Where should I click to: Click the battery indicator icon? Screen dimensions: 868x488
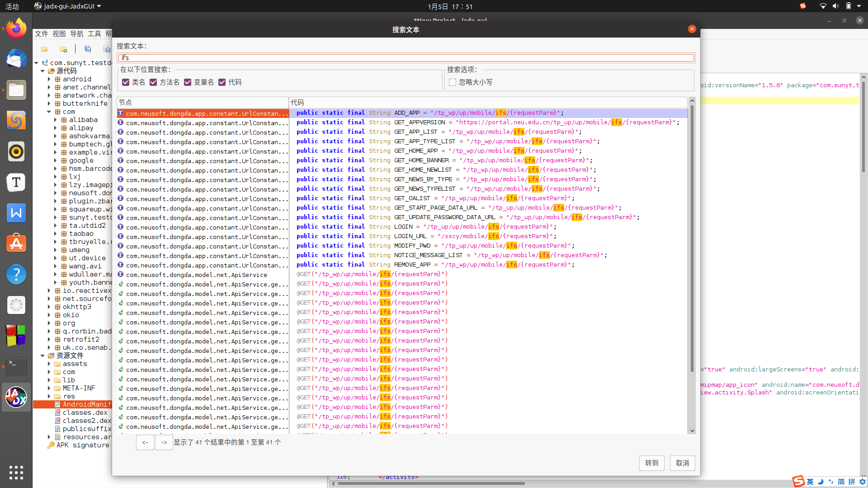coord(849,6)
